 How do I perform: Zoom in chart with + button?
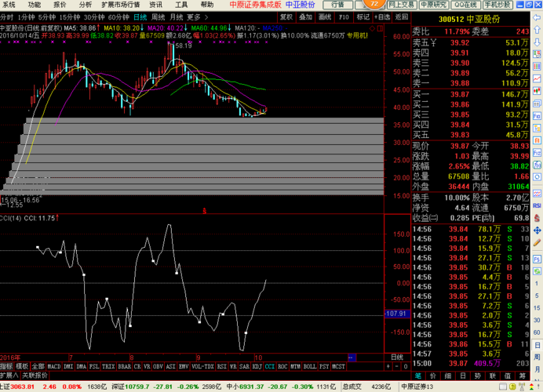point(388,366)
